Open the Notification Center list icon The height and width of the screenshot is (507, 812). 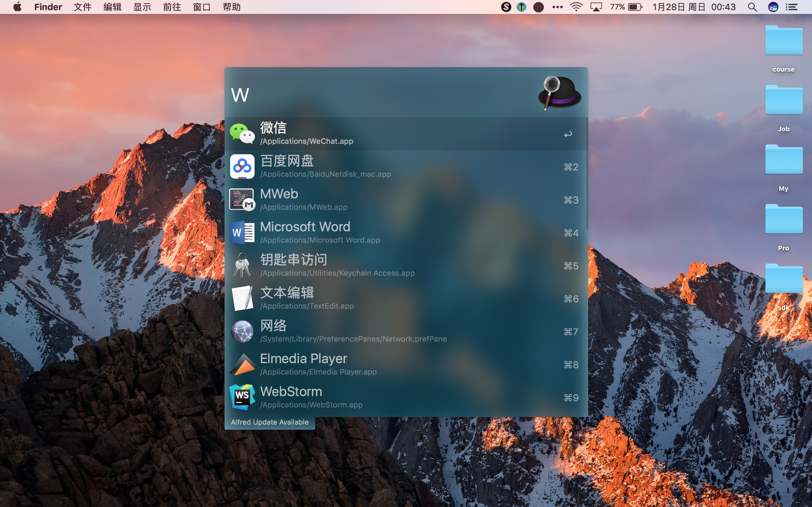click(x=791, y=7)
